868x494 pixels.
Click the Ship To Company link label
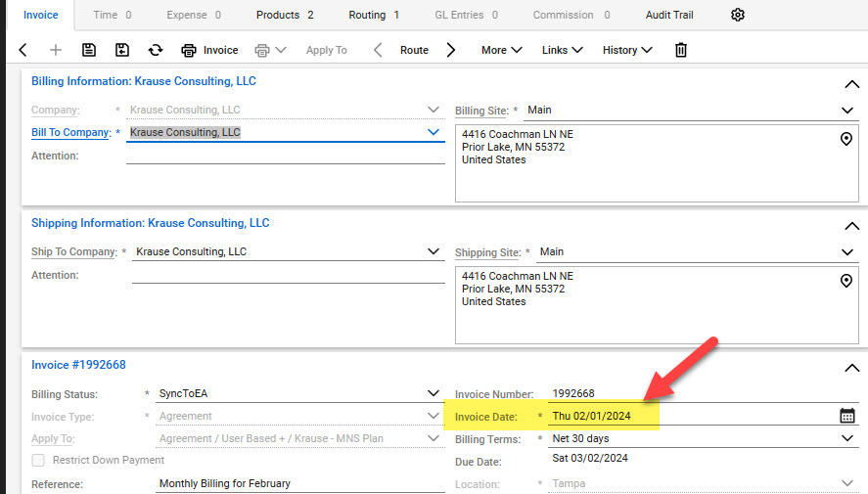point(74,251)
